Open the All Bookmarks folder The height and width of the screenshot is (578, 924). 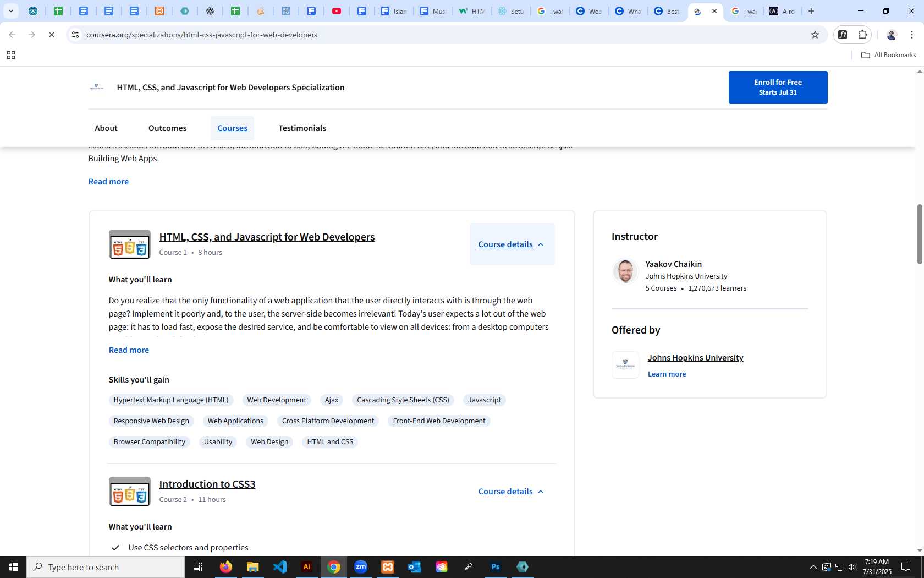click(888, 55)
